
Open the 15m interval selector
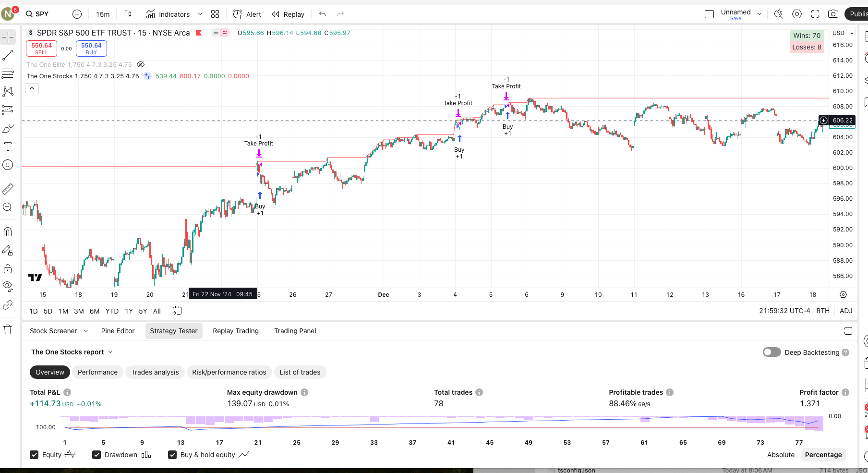coord(103,14)
